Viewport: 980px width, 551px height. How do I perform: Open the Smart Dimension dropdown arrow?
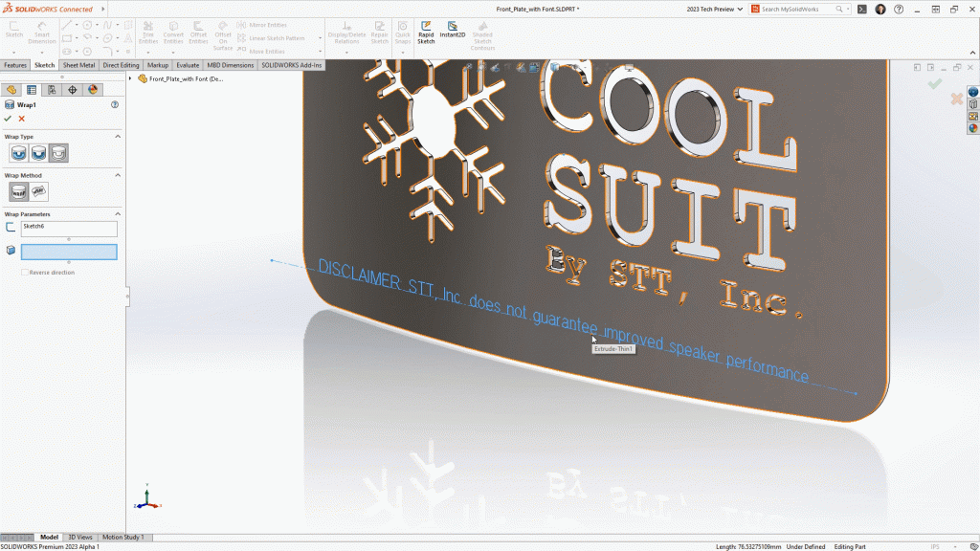point(42,52)
